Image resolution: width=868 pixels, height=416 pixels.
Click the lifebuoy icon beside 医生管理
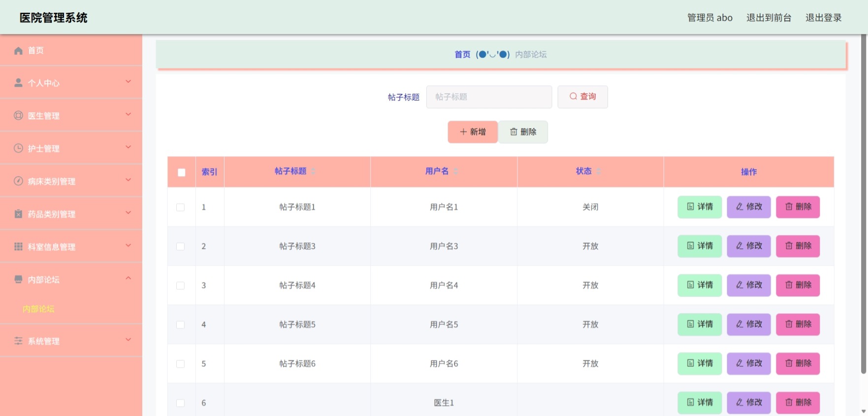[x=18, y=115]
